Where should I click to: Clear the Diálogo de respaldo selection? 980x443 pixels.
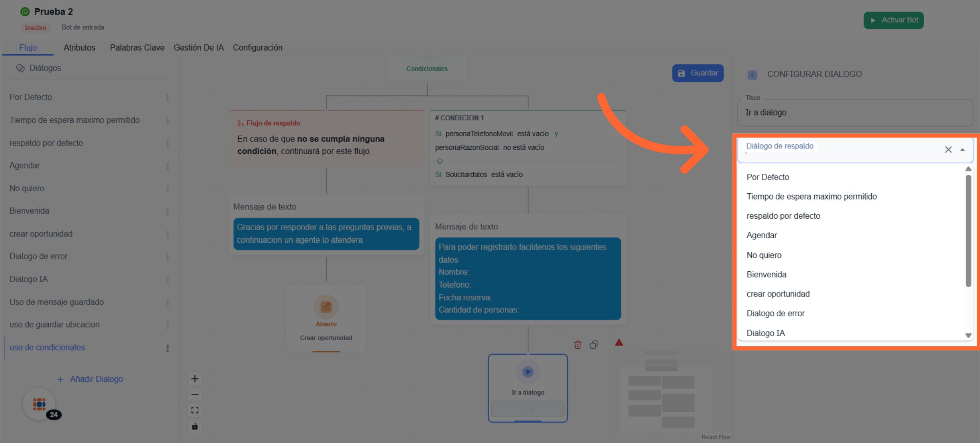pyautogui.click(x=948, y=150)
